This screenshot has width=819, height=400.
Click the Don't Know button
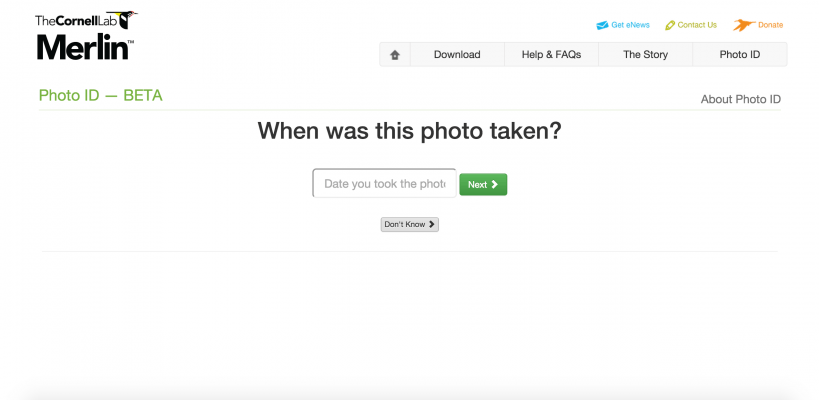coord(409,224)
